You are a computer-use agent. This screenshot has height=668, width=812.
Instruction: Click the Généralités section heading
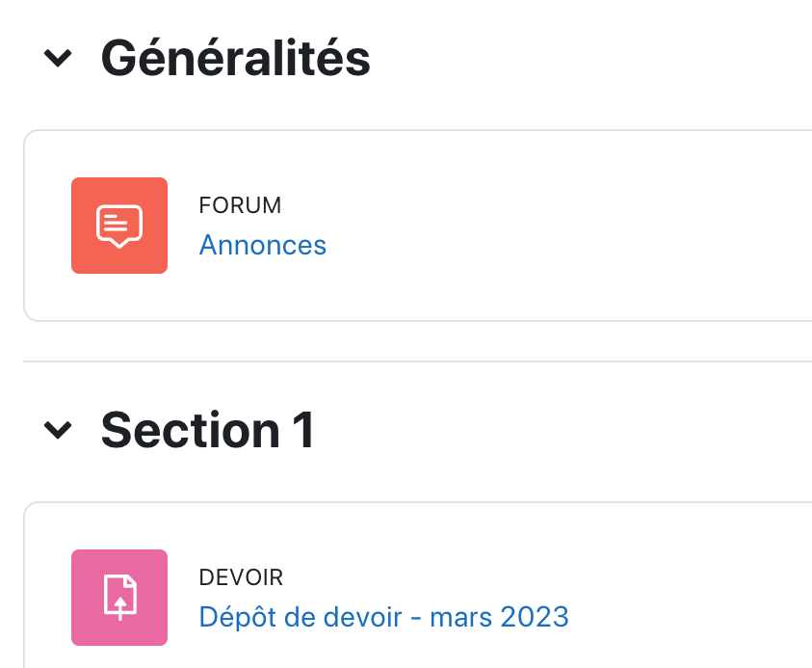point(235,59)
